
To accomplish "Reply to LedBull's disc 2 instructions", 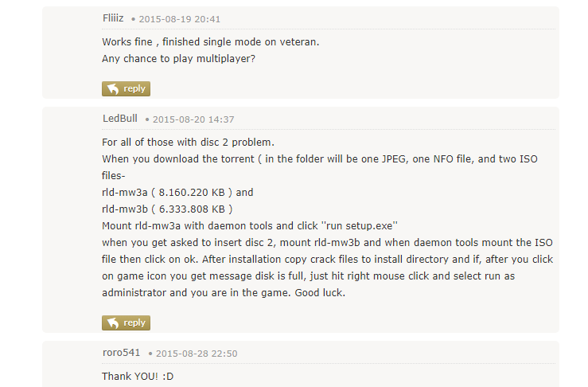I will point(126,322).
